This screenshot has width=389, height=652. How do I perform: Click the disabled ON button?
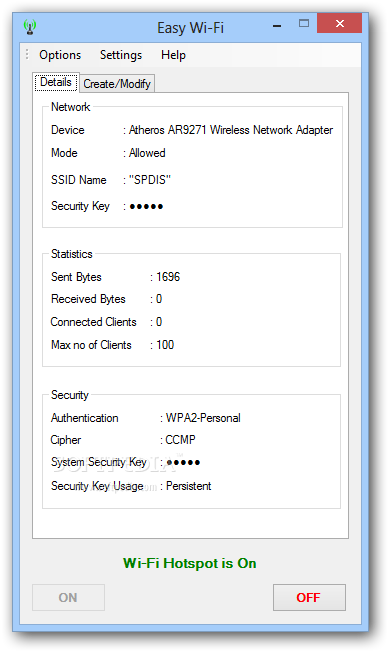pos(68,598)
